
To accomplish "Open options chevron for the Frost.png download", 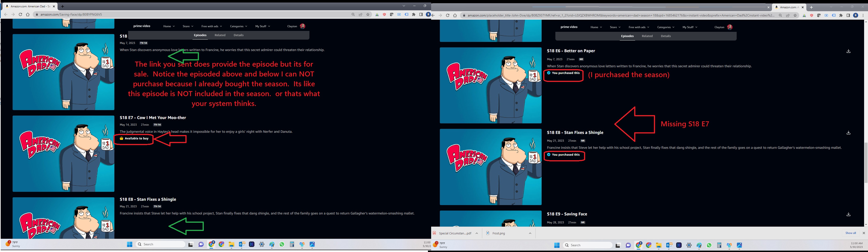I will pyautogui.click(x=530, y=233).
